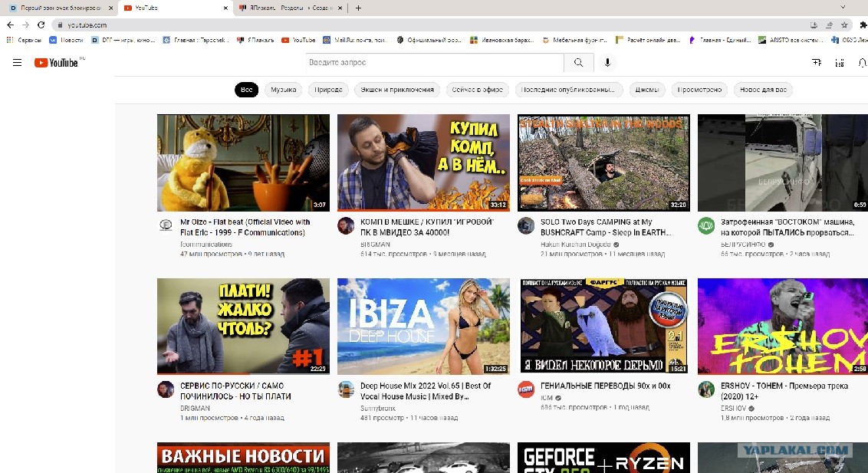
Task: Open СЕРВИС ПО-РУССКИ video title
Action: [235, 391]
